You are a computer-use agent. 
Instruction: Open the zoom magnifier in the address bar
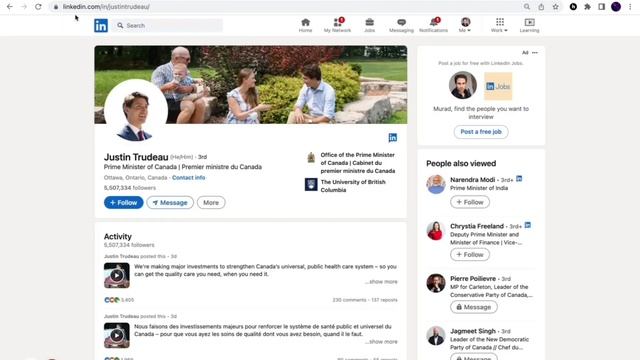tap(527, 7)
